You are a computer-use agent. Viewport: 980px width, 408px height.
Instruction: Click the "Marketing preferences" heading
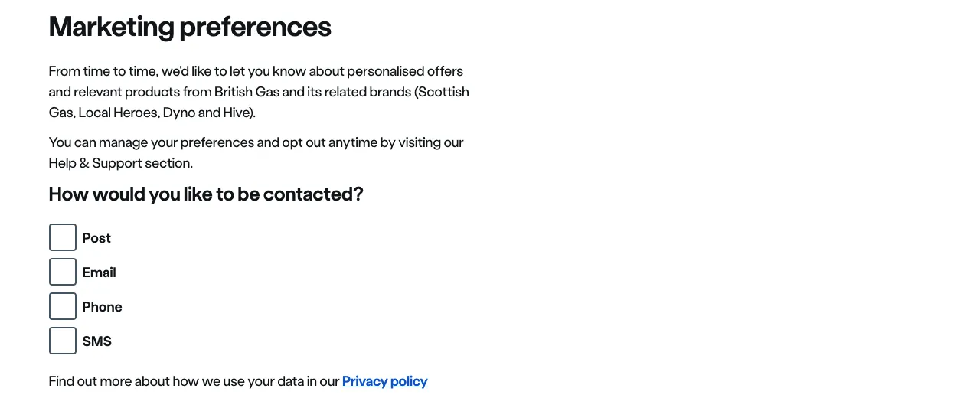pos(190,27)
